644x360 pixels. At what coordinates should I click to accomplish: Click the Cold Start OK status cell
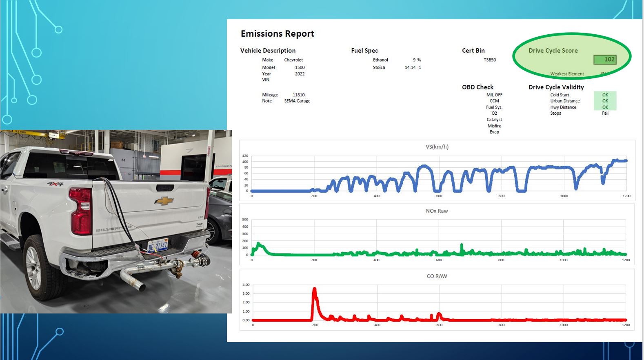tap(605, 95)
